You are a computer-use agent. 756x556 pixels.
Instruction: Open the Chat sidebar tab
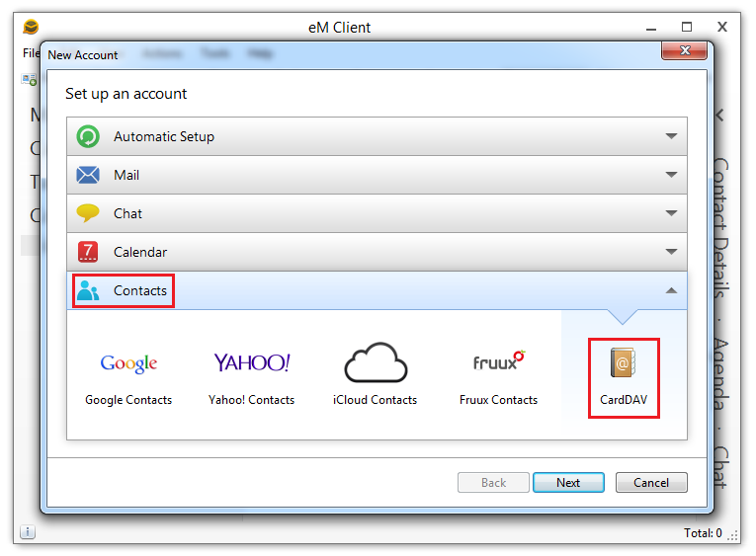pyautogui.click(x=720, y=467)
